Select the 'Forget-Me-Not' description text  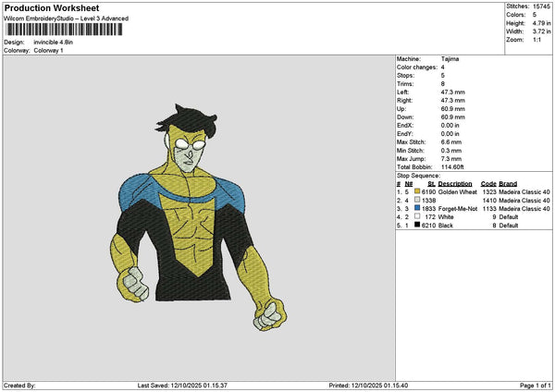click(458, 209)
